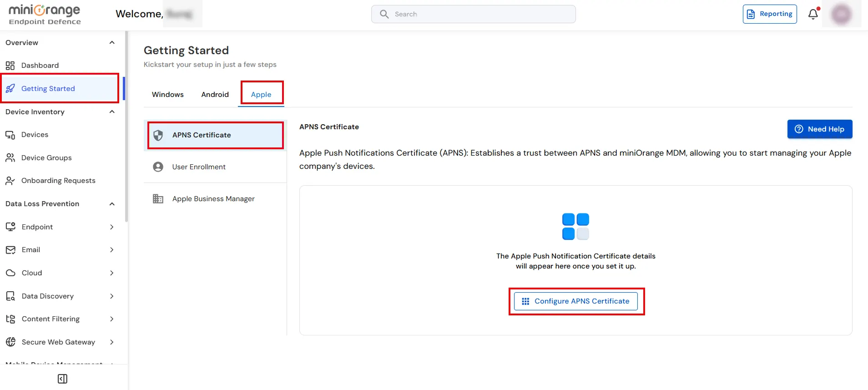The image size is (868, 390).
Task: Click the APNS Certificate shield icon
Action: pyautogui.click(x=158, y=135)
